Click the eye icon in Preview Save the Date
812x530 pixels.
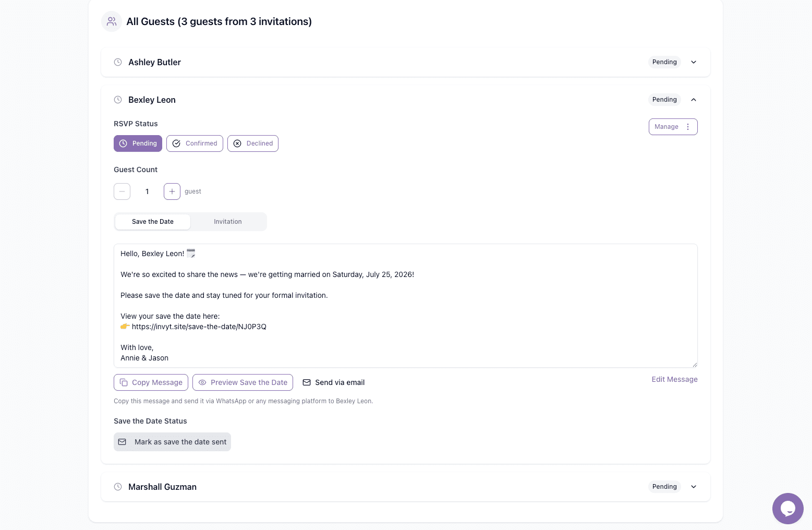[202, 382]
